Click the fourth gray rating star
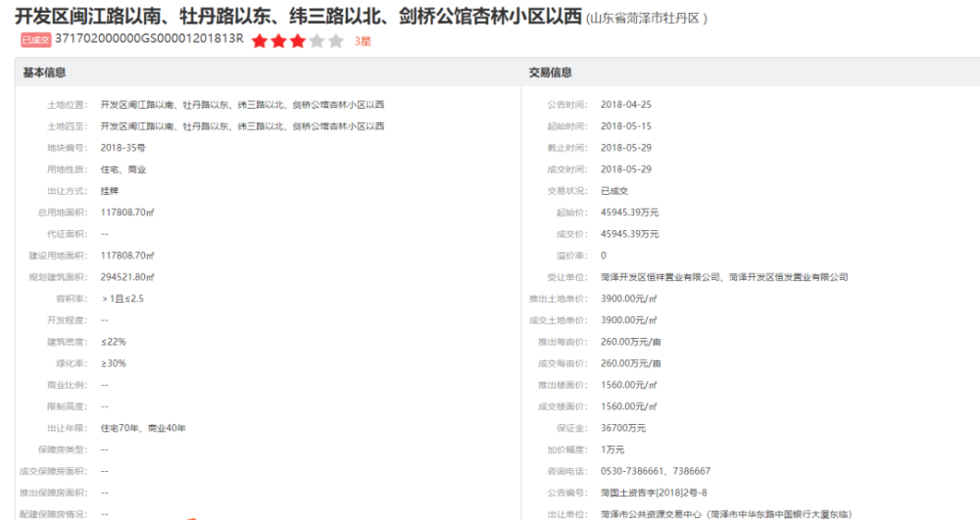This screenshot has height=520, width=980. point(317,41)
